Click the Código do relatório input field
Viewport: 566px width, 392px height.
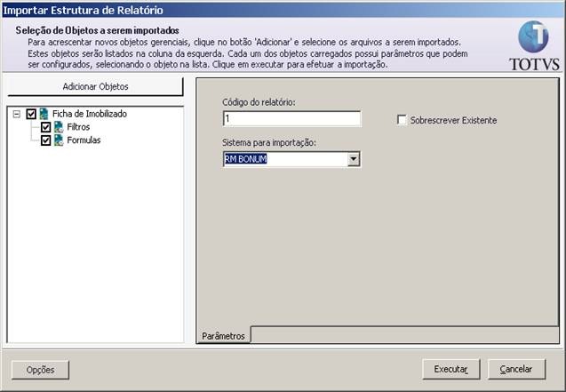pos(291,119)
